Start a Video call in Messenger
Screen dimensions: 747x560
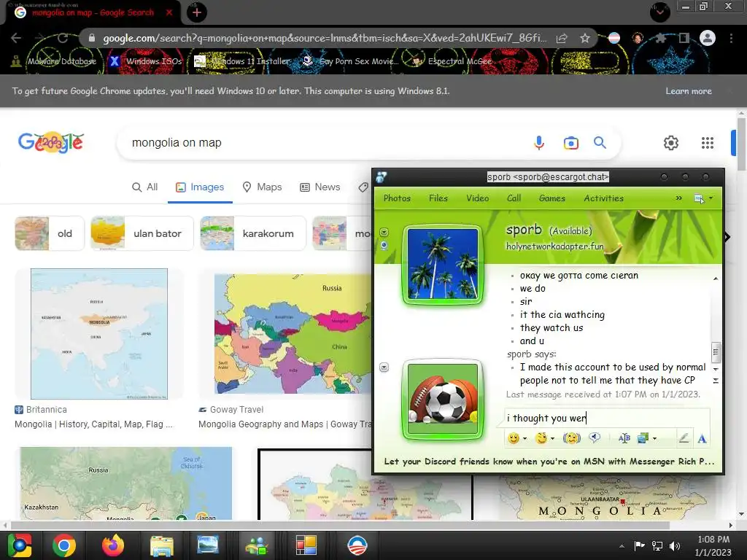[x=477, y=198]
